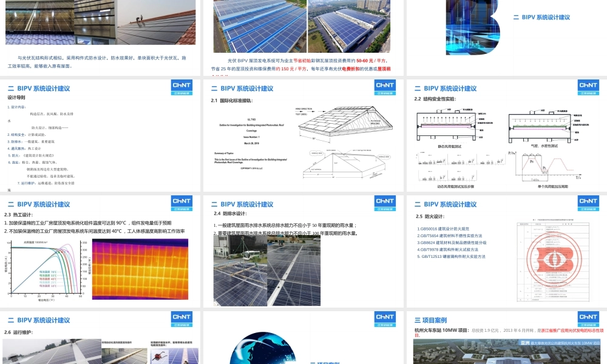
Task: Click the Hangzhou East Station aerial image
Action: click(x=507, y=351)
